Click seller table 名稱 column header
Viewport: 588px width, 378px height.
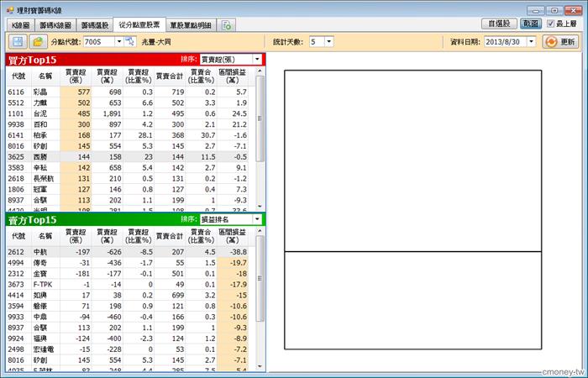(45, 236)
